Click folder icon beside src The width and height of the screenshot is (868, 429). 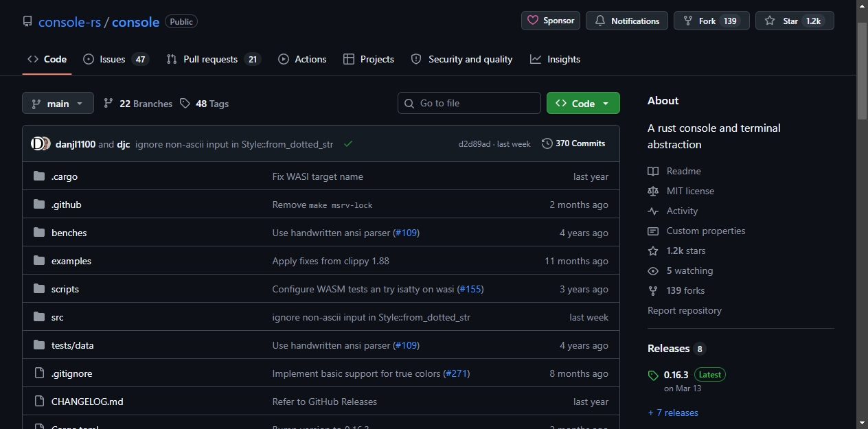(x=39, y=317)
